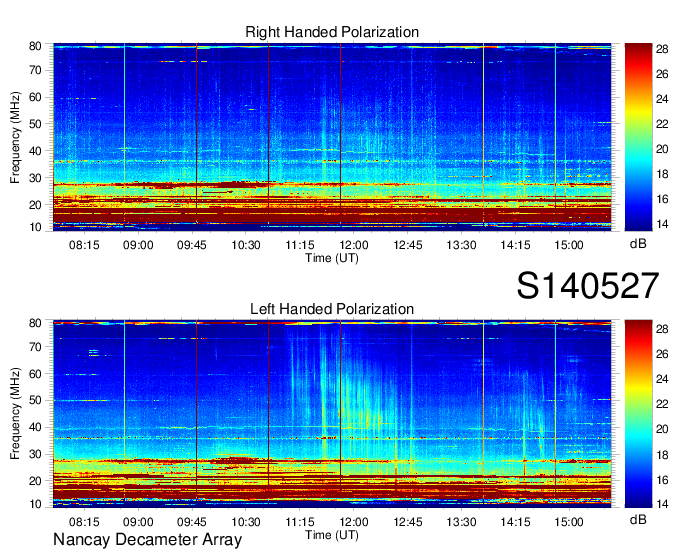Click the 09:45 time tick of Left Handed plot

pos(192,522)
